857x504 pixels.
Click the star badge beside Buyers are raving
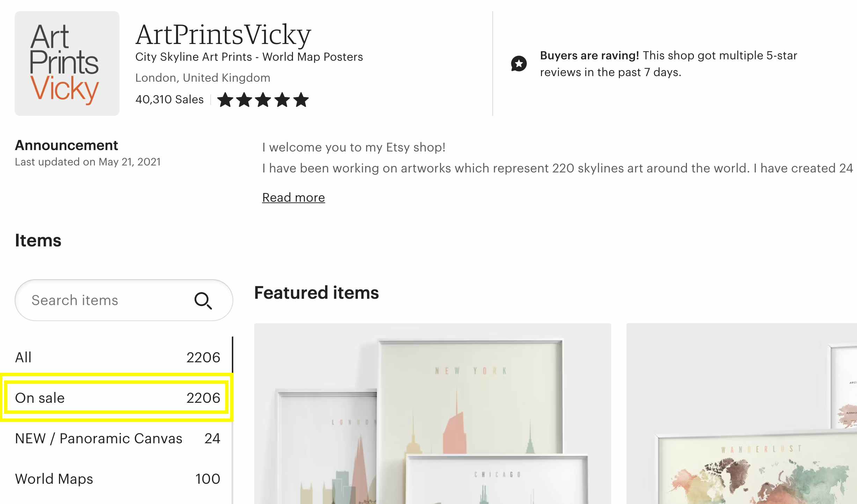pos(519,64)
